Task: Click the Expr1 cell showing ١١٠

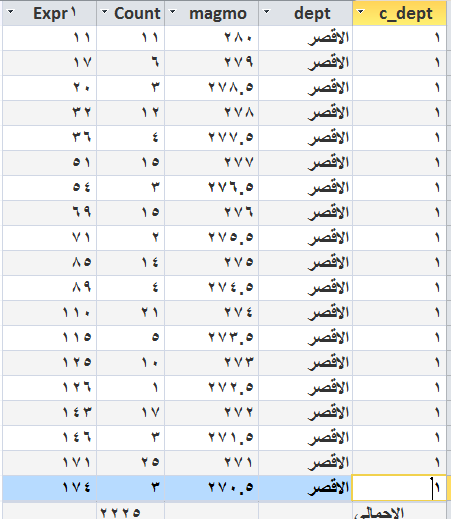Action: [49, 313]
